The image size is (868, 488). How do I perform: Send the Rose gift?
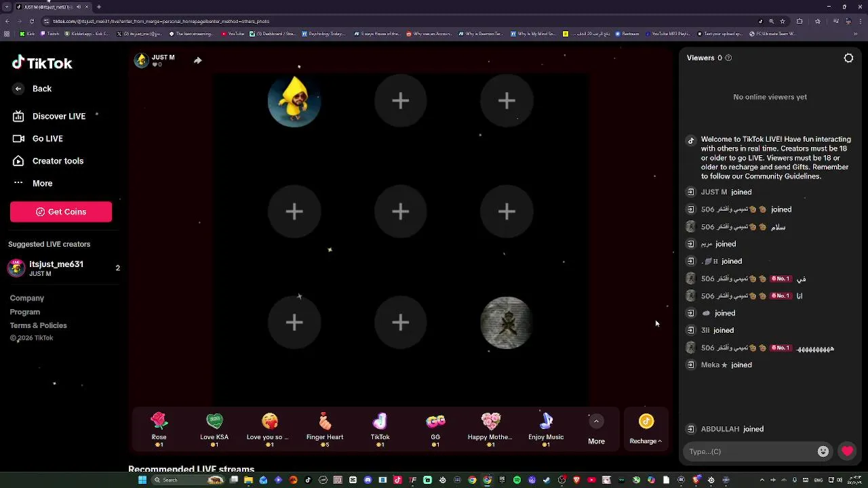click(159, 430)
